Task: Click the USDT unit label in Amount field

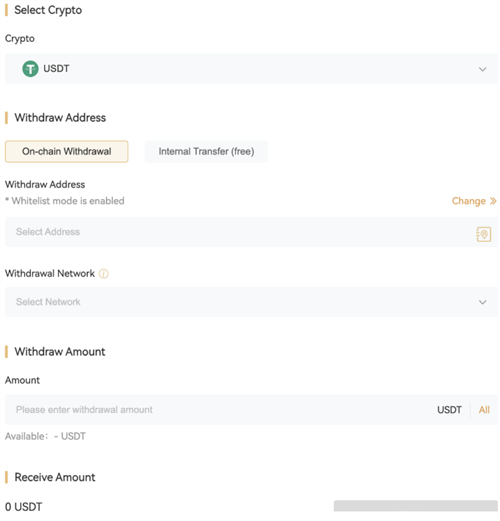Action: tap(449, 410)
